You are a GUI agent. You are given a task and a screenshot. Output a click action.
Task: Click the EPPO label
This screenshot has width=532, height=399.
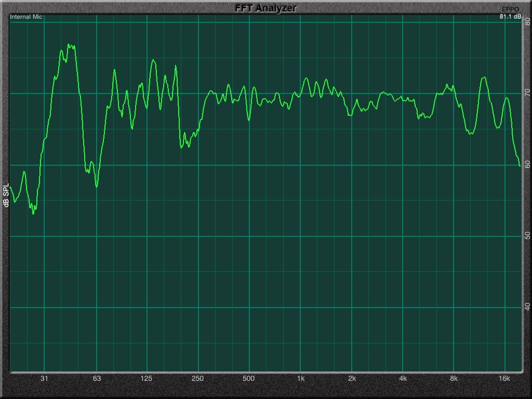point(511,9)
